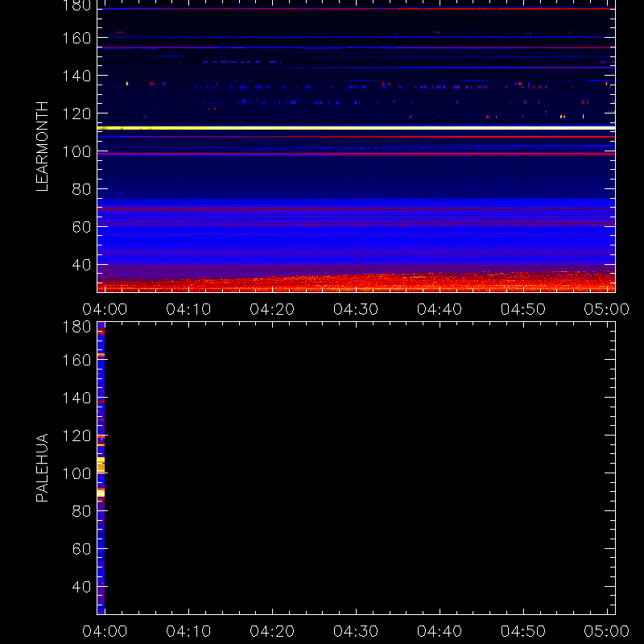Pick the 60 frequency label on Learmonth axis
Screen dimensions: 644x644
(81, 227)
